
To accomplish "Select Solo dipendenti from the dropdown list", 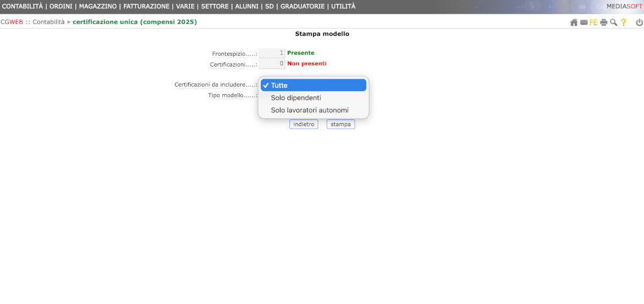I will (296, 98).
